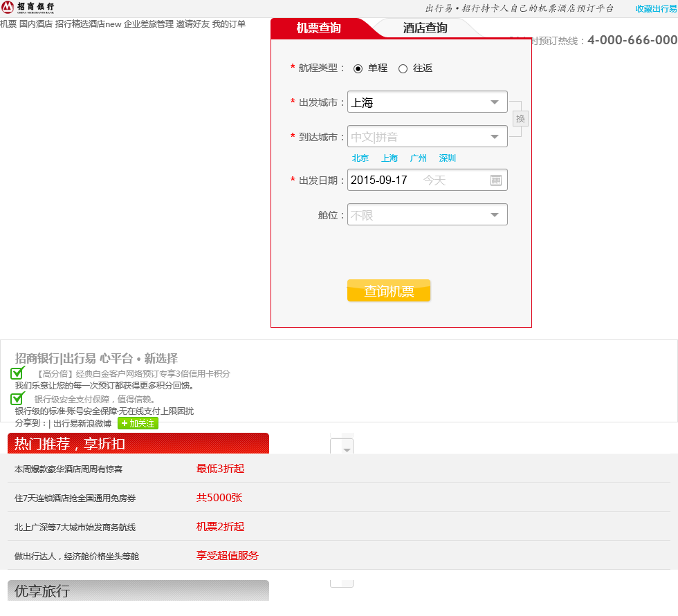Screen dimensions: 678x616
Task: Open the 舱位 cabin class dropdown
Action: (x=428, y=215)
